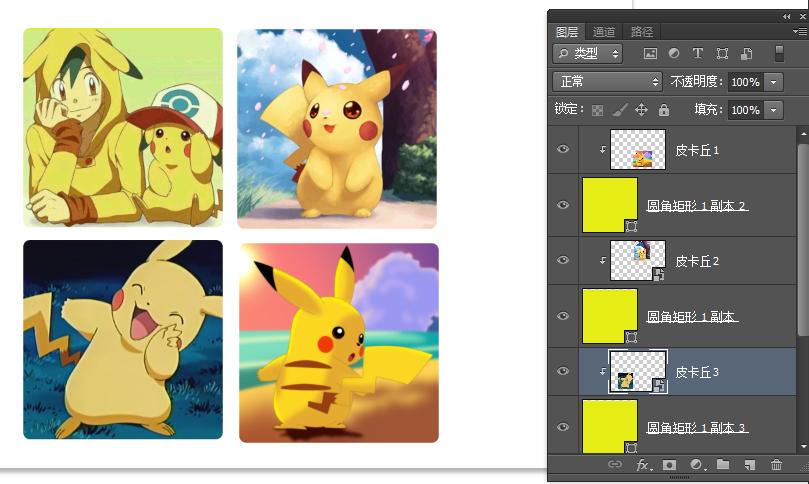Click the layers list scroll down arrow
This screenshot has height=484, width=809.
pos(802,447)
